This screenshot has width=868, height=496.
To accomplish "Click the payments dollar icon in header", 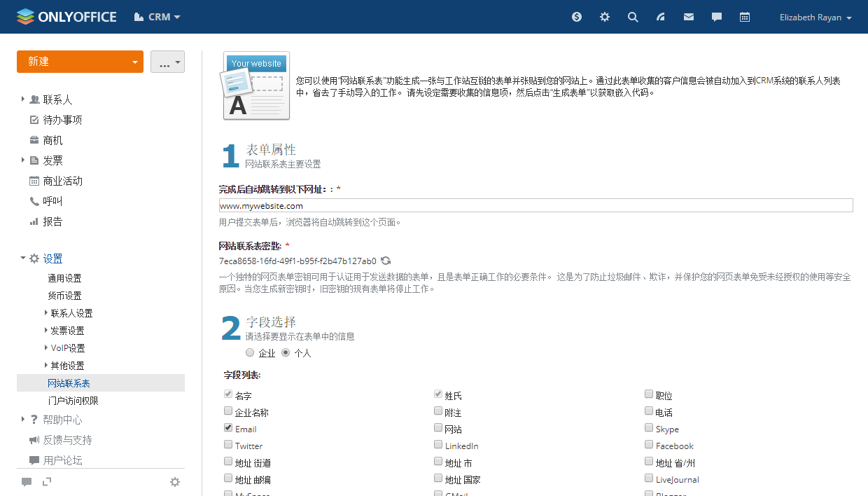I will tap(577, 17).
